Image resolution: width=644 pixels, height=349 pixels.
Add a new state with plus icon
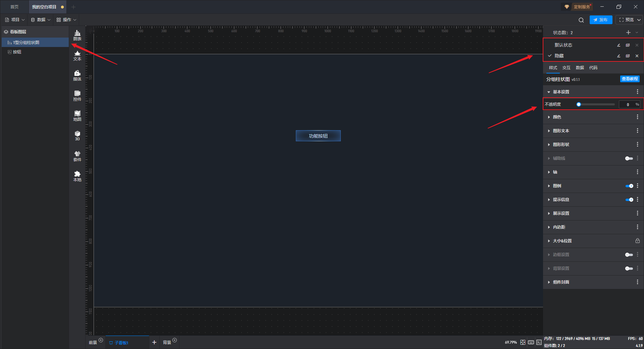(628, 33)
